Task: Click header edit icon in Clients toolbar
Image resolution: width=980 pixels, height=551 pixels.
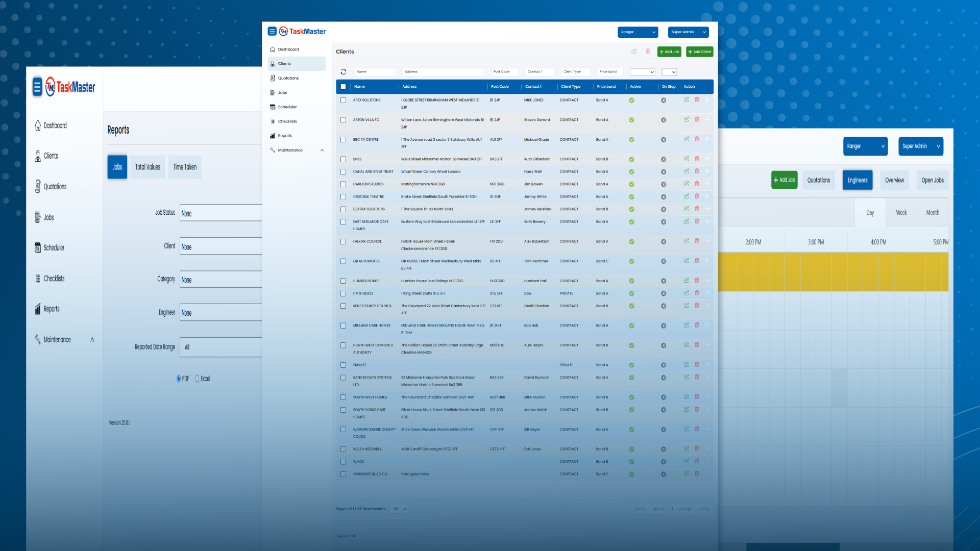Action: 634,52
